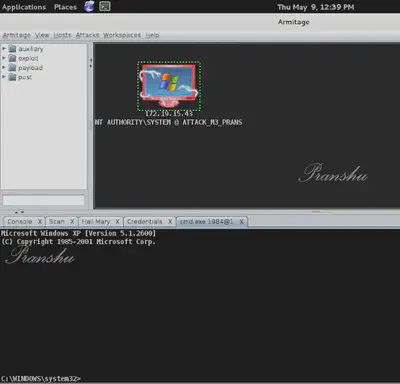Expand the post module tree
Screen dimensions: 400x384
pos(4,77)
